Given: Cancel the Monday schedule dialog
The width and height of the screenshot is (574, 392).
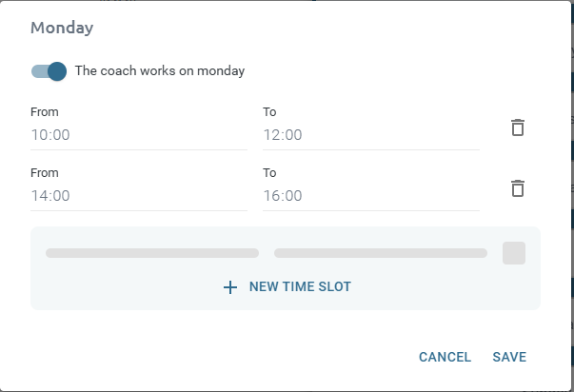Looking at the screenshot, I should [x=445, y=357].
